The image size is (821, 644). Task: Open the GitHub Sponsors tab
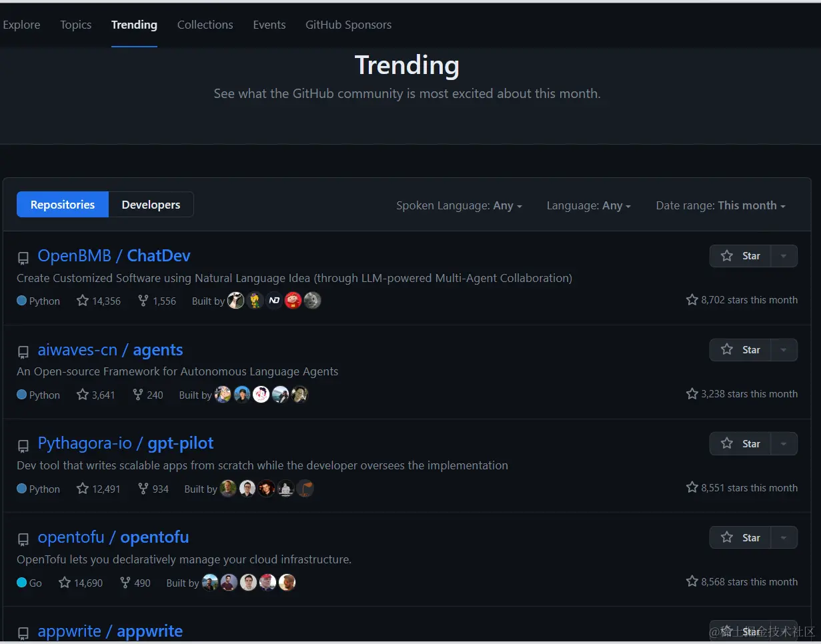point(348,25)
